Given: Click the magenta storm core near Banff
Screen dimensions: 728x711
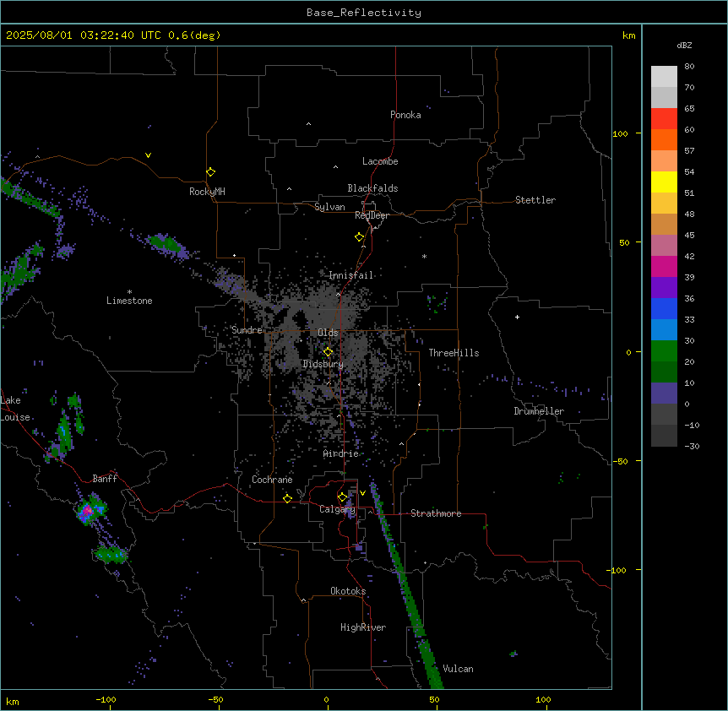Looking at the screenshot, I should tap(87, 512).
